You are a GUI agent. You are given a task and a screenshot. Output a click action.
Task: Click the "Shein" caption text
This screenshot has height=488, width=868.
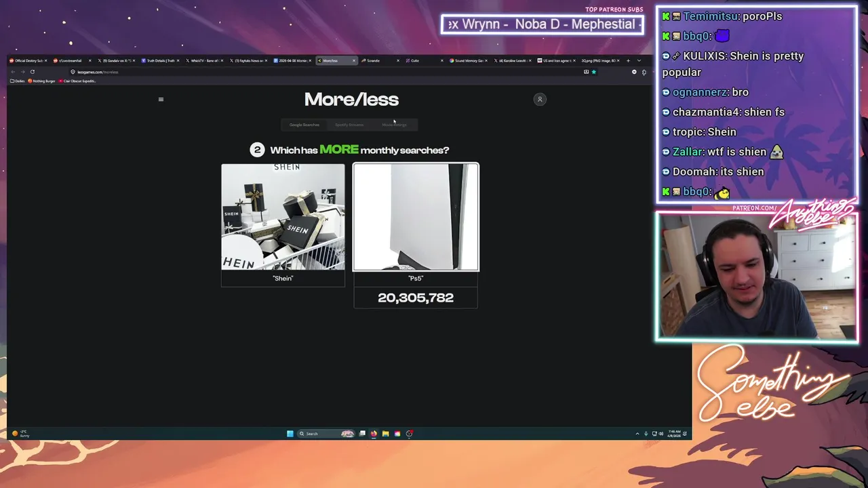[x=283, y=279]
